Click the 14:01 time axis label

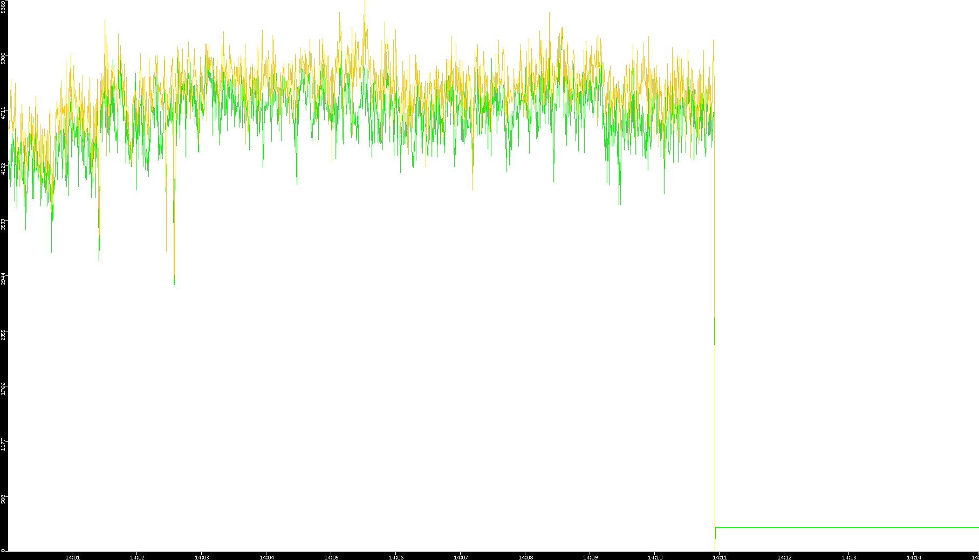pos(72,557)
